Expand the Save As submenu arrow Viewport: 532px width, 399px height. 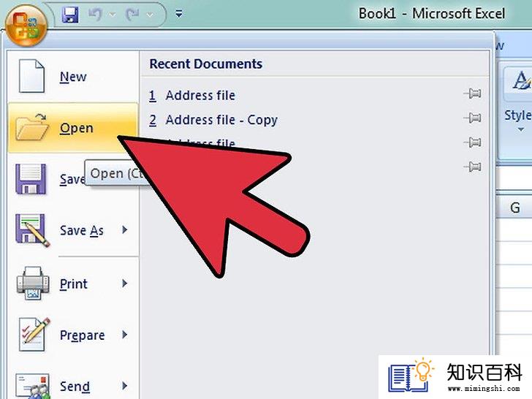point(124,230)
